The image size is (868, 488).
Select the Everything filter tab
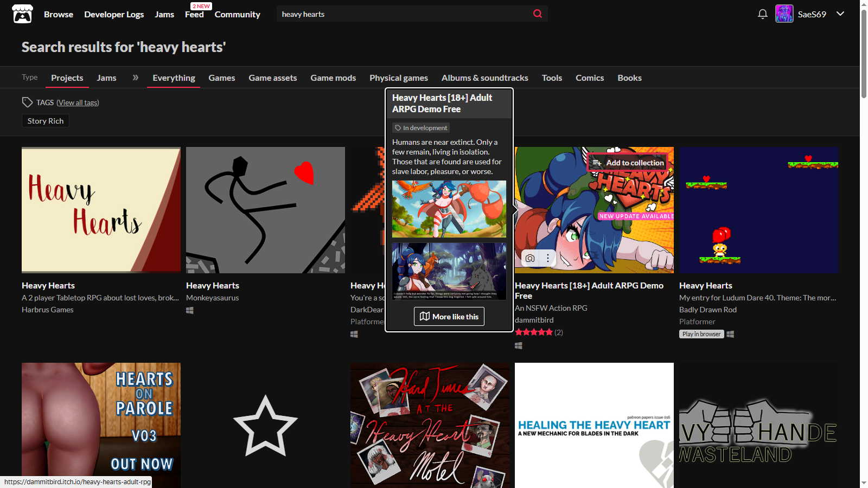174,78
